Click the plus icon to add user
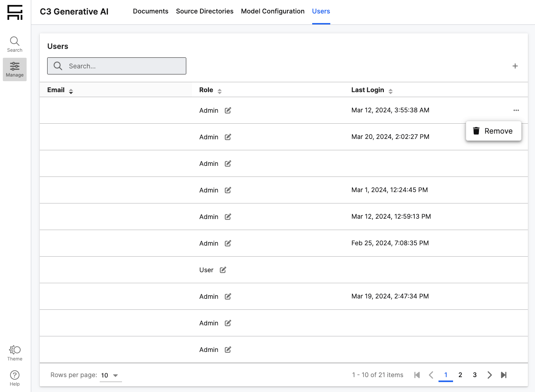Screen dimensions: 535x392 (515, 66)
